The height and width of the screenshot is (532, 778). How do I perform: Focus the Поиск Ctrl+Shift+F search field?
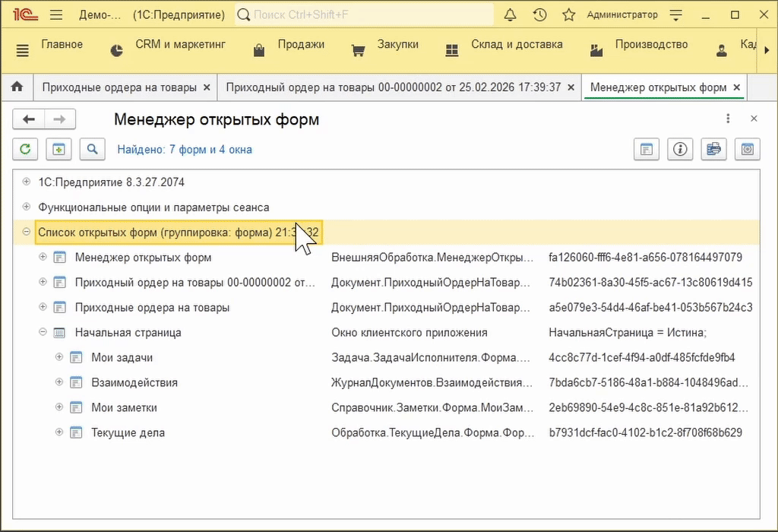365,15
